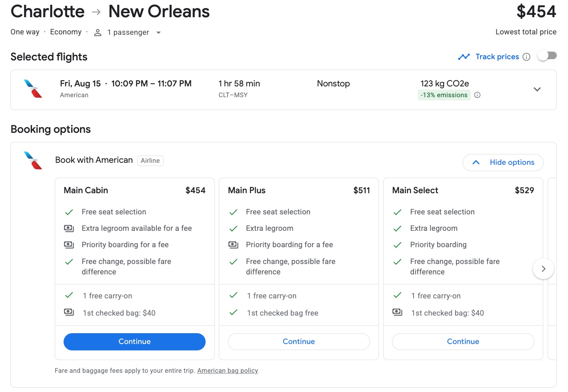568x392 pixels.
Task: Click the Track prices trend graph icon
Action: (464, 57)
